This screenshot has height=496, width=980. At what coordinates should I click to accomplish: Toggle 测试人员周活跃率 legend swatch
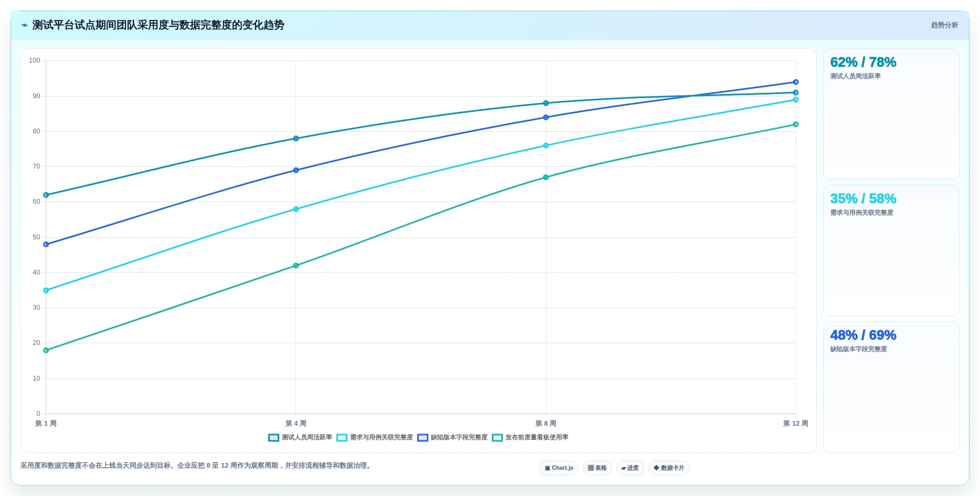(x=273, y=438)
